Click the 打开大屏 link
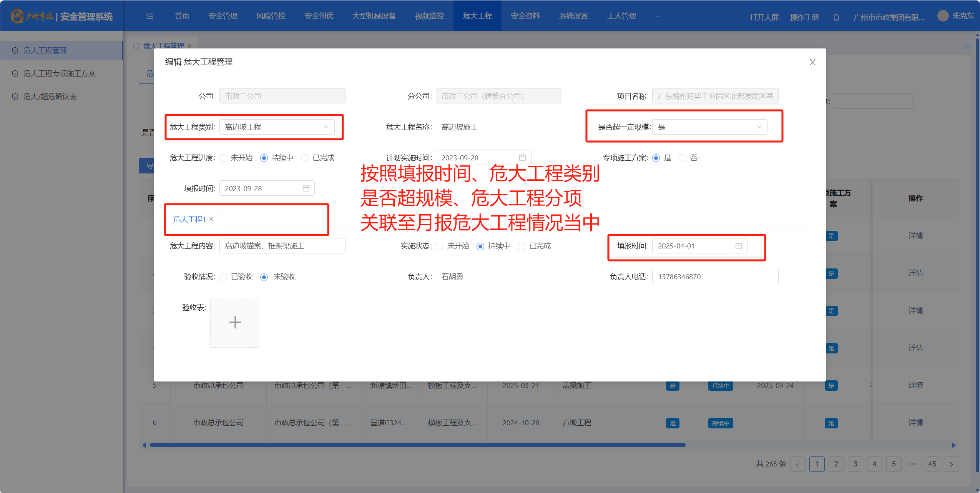 pyautogui.click(x=764, y=17)
